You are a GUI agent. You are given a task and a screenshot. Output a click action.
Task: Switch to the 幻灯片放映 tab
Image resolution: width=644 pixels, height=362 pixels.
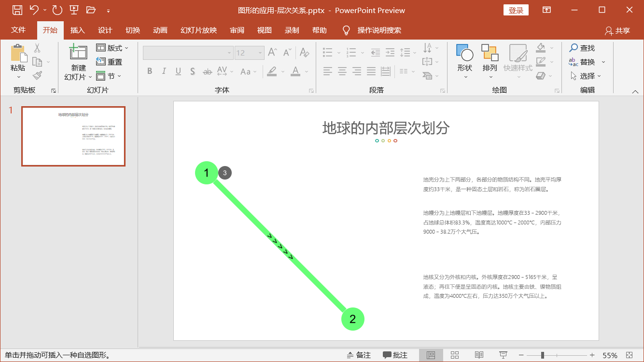tap(198, 30)
